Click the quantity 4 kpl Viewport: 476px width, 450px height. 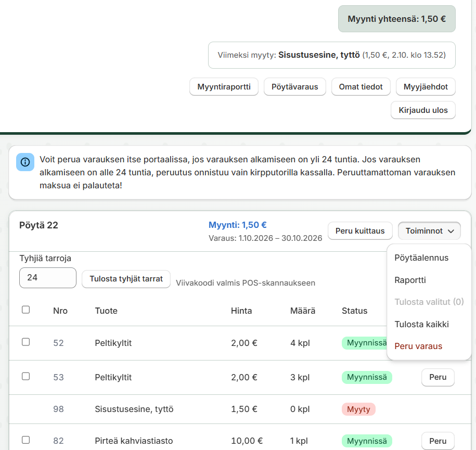coord(300,343)
